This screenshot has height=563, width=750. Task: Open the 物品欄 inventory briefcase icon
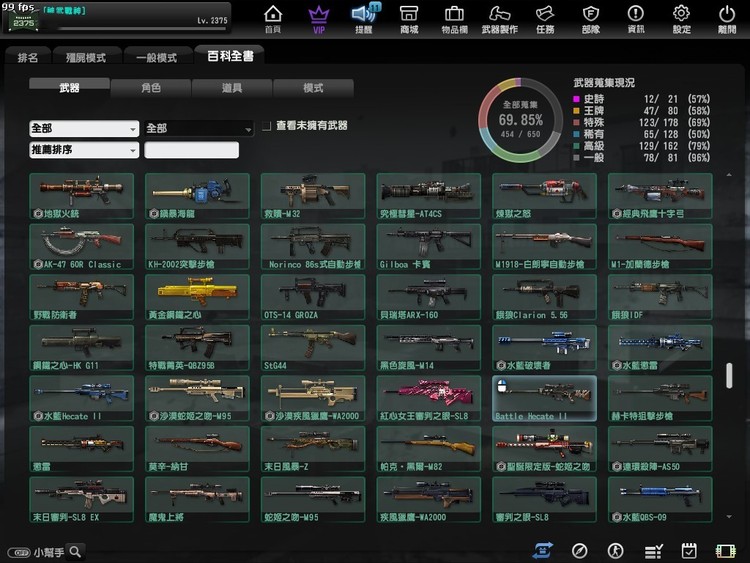pyautogui.click(x=454, y=18)
